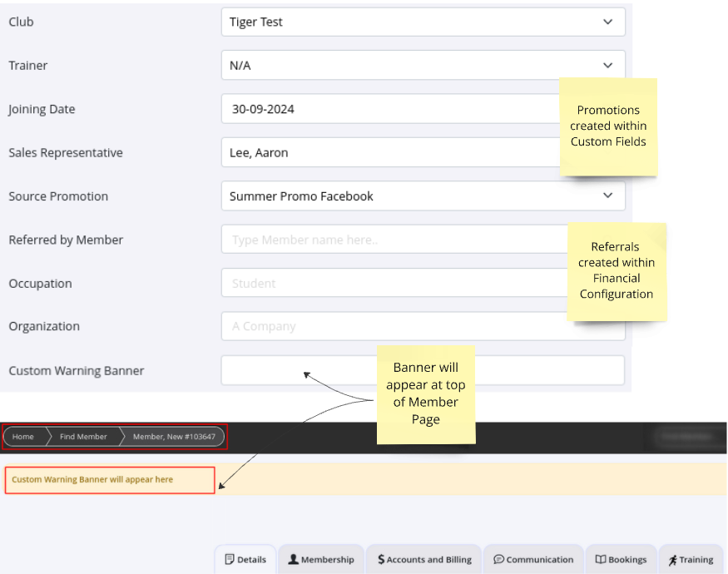
Task: Click the speech bubble Communication icon
Action: pos(499,560)
